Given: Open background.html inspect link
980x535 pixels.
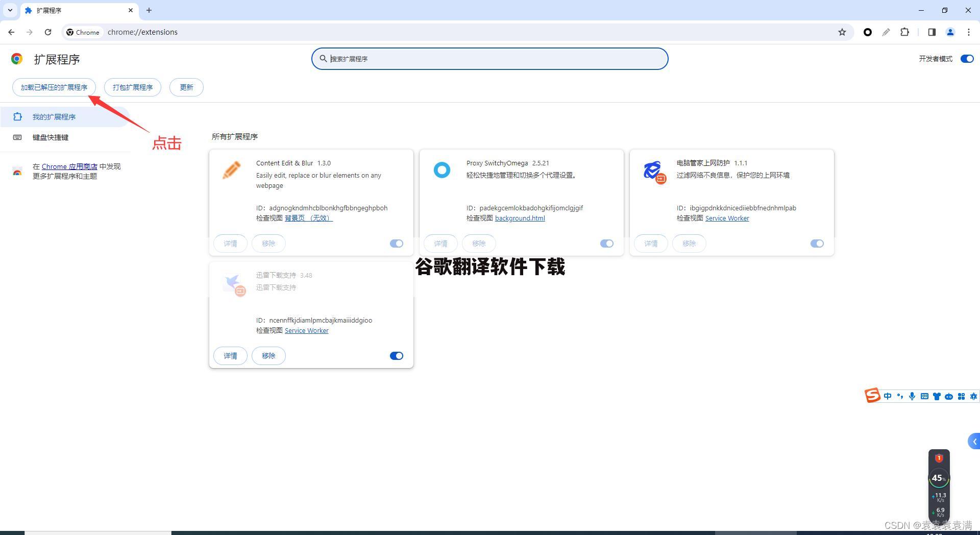Looking at the screenshot, I should 520,218.
